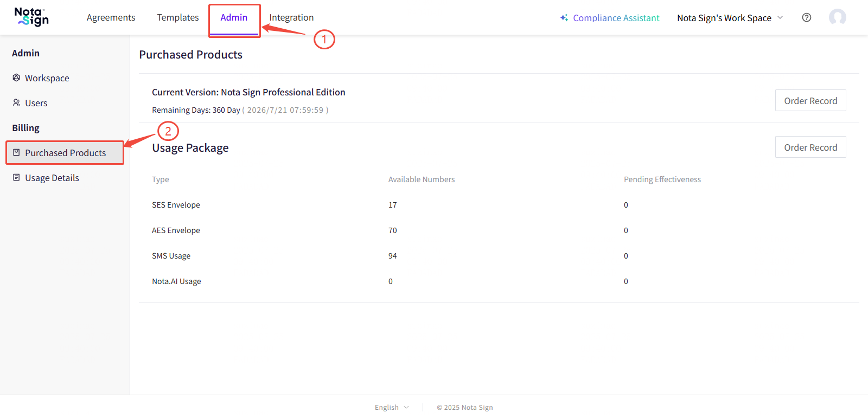
Task: Open the Integration tab
Action: [291, 17]
